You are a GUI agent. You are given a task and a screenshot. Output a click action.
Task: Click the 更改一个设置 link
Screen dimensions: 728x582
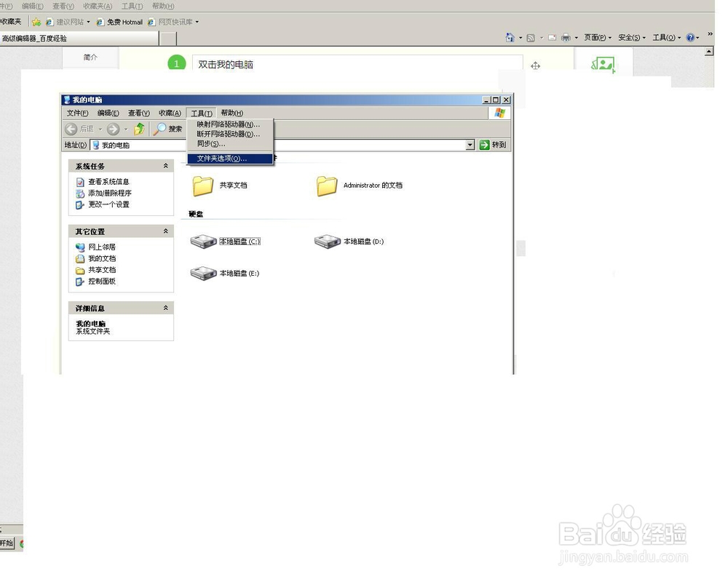pos(108,204)
